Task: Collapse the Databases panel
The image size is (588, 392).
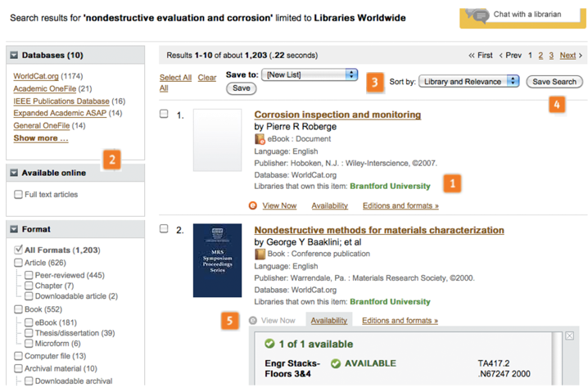Action: coord(15,56)
